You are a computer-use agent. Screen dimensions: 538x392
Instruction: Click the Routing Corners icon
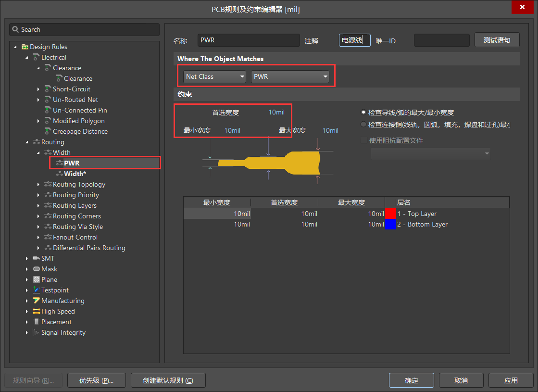(x=48, y=216)
